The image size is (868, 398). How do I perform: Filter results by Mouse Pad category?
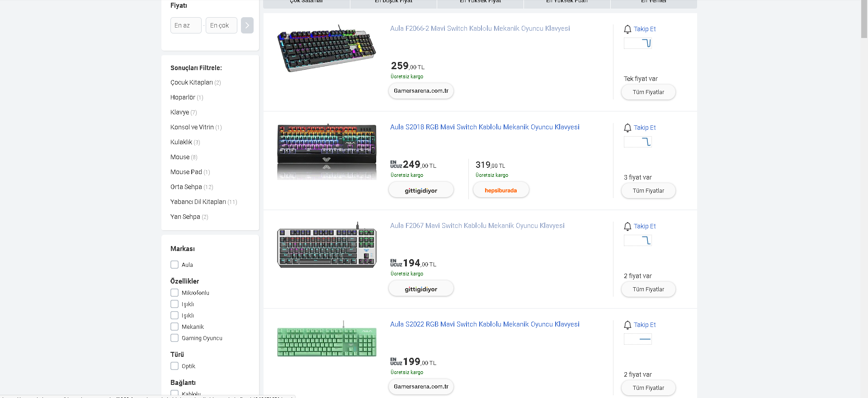pos(190,172)
